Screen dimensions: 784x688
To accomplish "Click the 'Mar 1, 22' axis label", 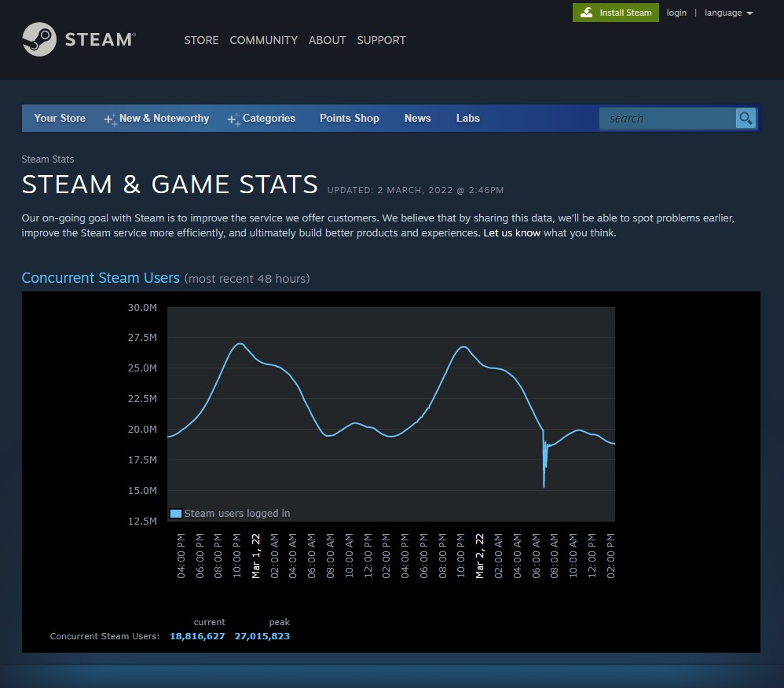I will click(x=255, y=556).
